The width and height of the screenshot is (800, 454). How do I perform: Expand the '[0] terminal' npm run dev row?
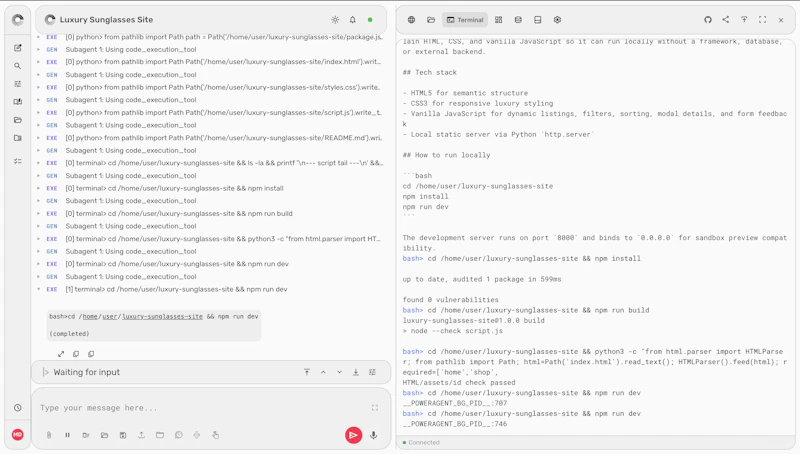point(209,264)
